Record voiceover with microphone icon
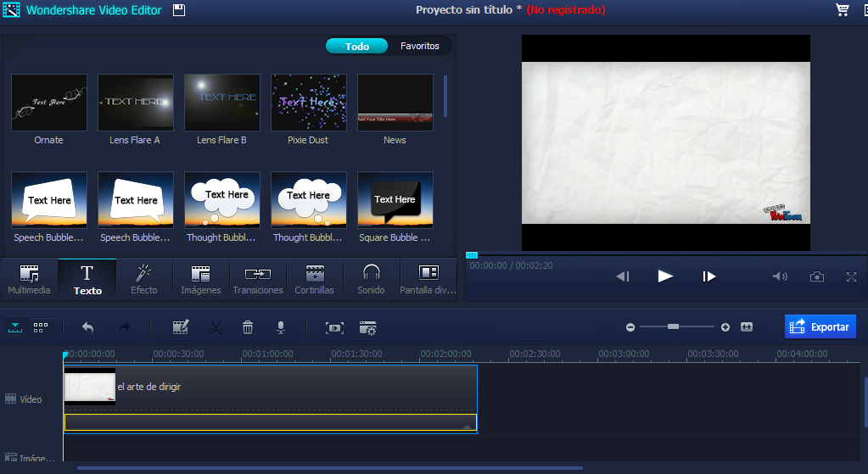 [x=281, y=327]
